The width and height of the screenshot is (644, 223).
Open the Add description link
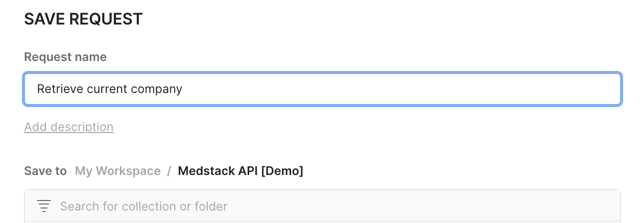tap(69, 127)
